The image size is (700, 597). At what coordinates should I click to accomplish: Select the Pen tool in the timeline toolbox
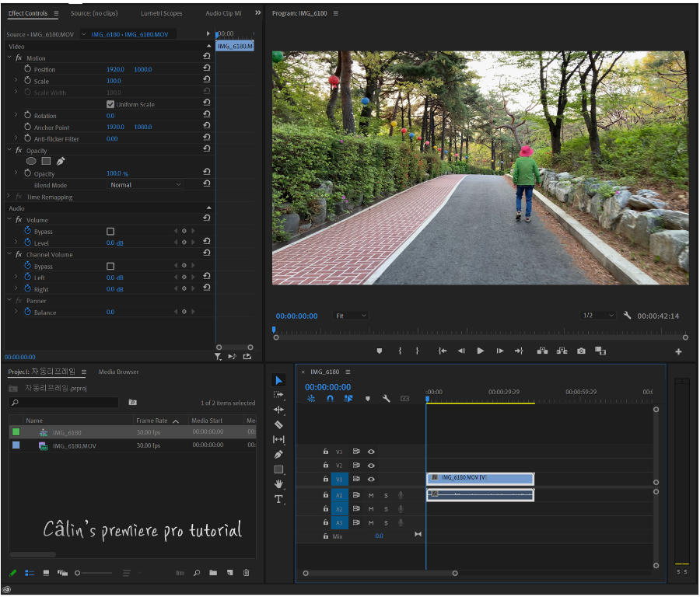pyautogui.click(x=278, y=454)
